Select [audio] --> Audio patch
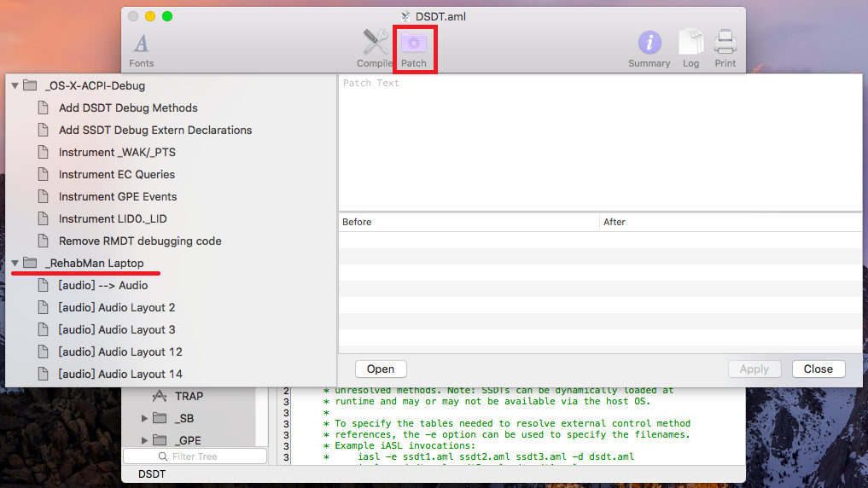868x488 pixels. pyautogui.click(x=103, y=286)
